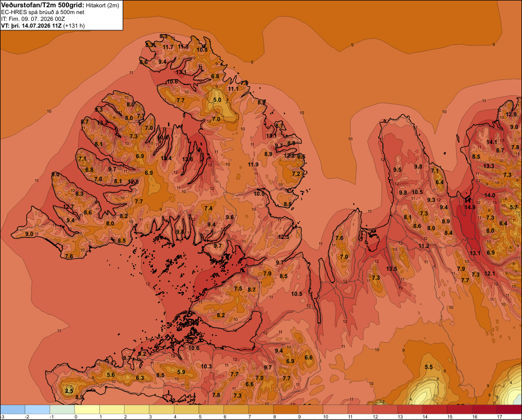522x420 pixels.
Task: Click the legend tick label '17'
Action: (500, 417)
